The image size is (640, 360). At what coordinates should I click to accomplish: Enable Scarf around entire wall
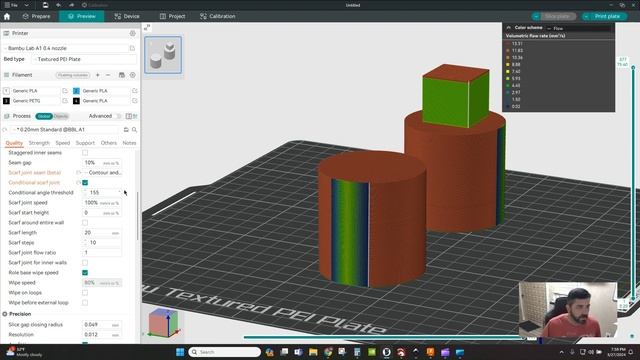pos(85,222)
